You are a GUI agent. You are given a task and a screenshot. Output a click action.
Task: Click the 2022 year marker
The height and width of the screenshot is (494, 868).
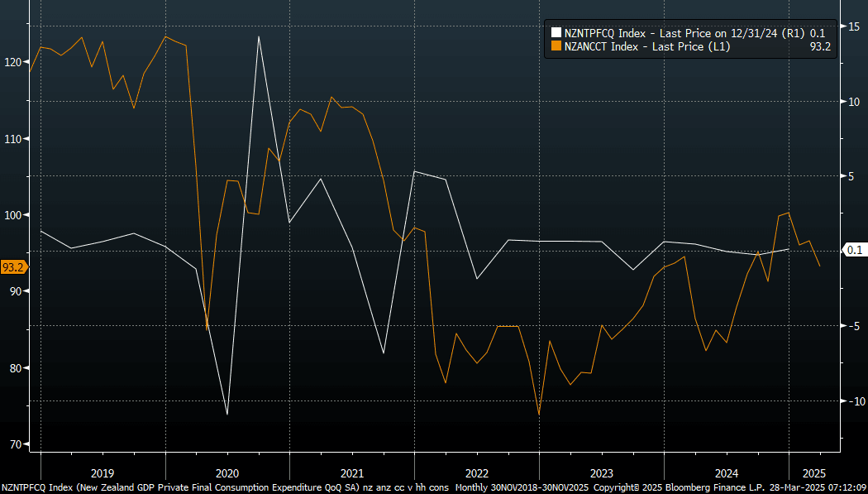point(476,474)
